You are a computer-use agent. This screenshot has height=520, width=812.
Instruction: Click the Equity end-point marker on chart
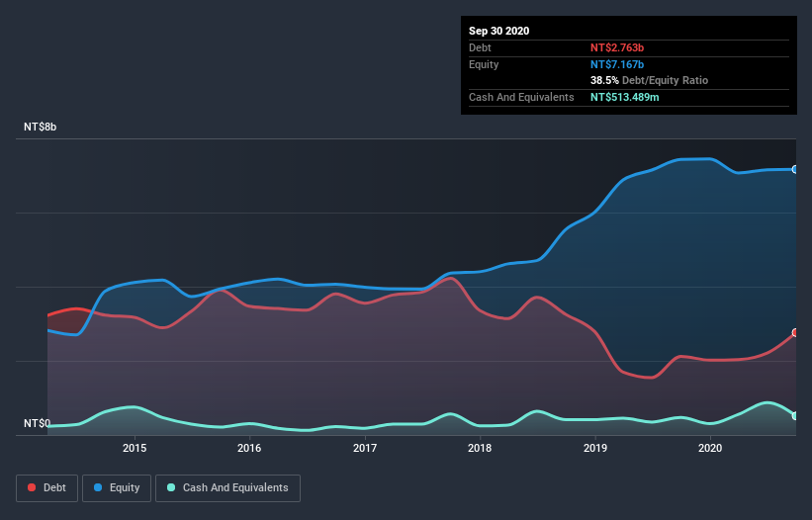pyautogui.click(x=795, y=169)
